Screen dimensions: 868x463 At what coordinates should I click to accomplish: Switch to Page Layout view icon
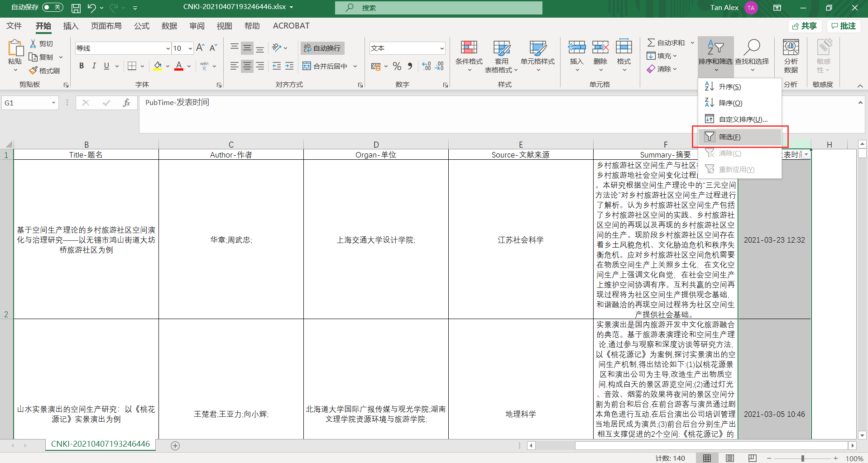(x=730, y=458)
